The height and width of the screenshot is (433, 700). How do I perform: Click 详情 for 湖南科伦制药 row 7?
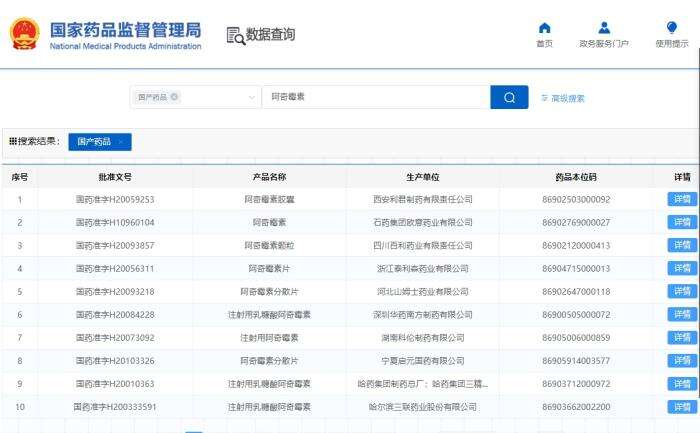[682, 338]
